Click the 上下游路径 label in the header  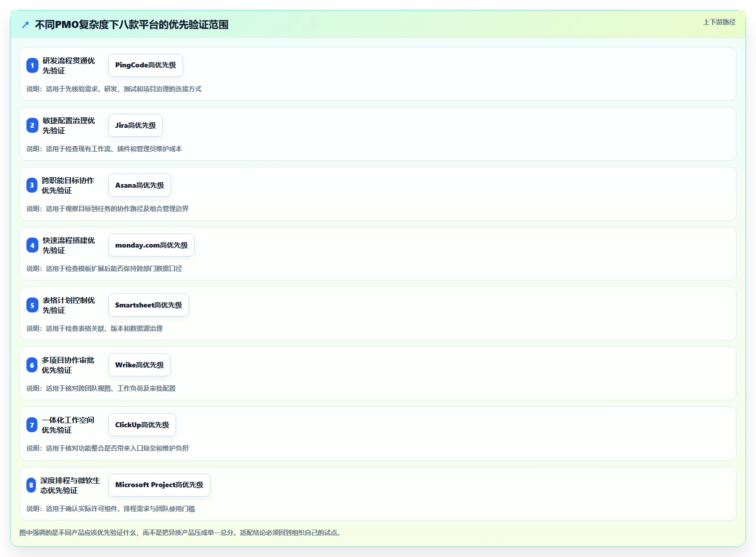click(x=719, y=22)
